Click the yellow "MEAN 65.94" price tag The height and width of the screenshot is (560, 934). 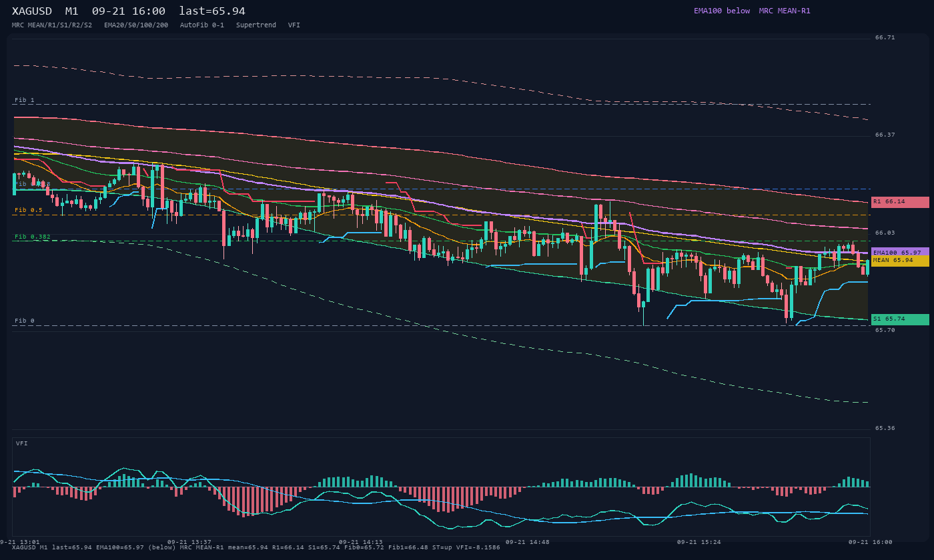tap(900, 261)
